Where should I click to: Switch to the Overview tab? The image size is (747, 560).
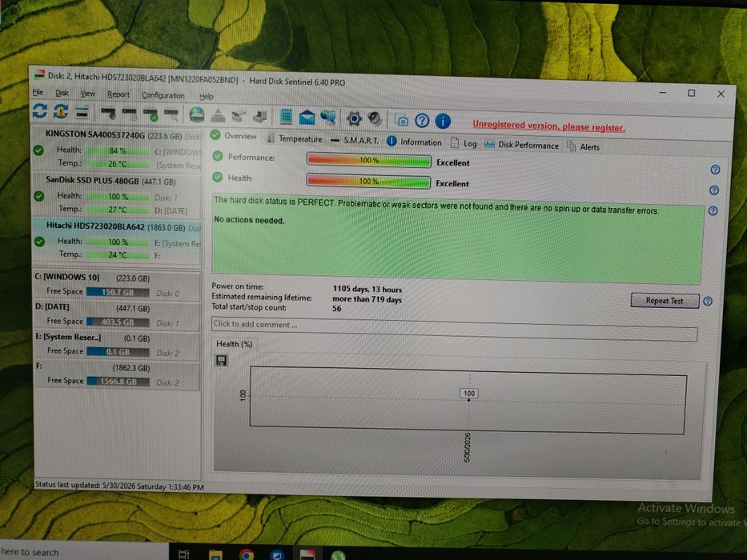point(234,136)
